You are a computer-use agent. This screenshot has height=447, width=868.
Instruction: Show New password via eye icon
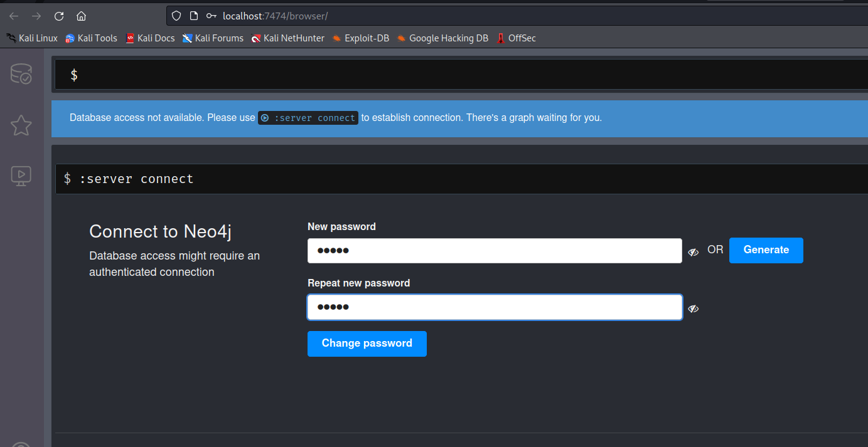click(x=693, y=252)
